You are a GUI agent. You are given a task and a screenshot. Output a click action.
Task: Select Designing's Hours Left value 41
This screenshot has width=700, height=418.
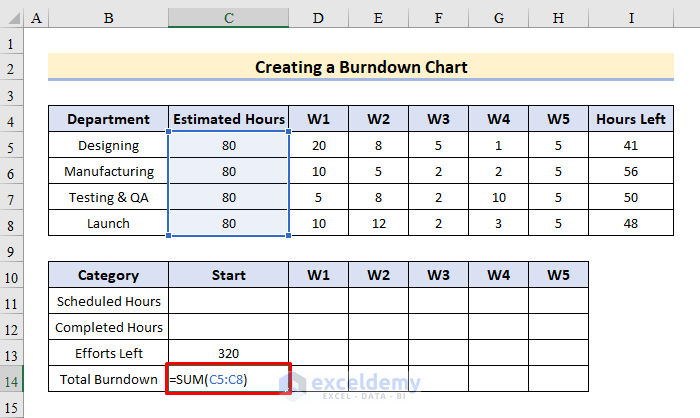(630, 145)
